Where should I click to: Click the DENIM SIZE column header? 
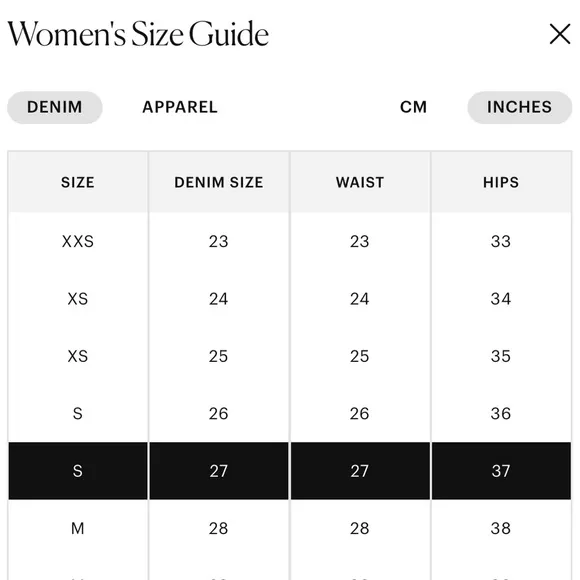point(219,182)
